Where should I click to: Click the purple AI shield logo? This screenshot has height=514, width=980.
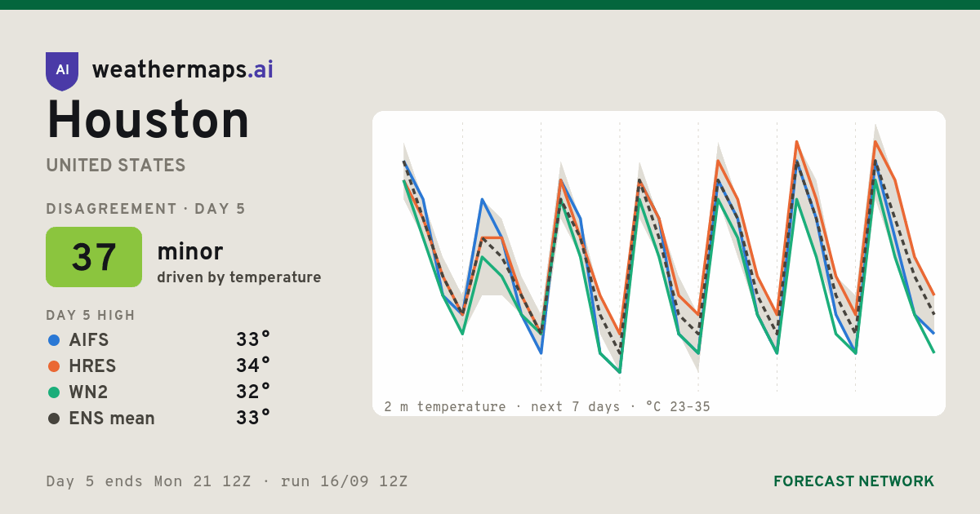(62, 71)
